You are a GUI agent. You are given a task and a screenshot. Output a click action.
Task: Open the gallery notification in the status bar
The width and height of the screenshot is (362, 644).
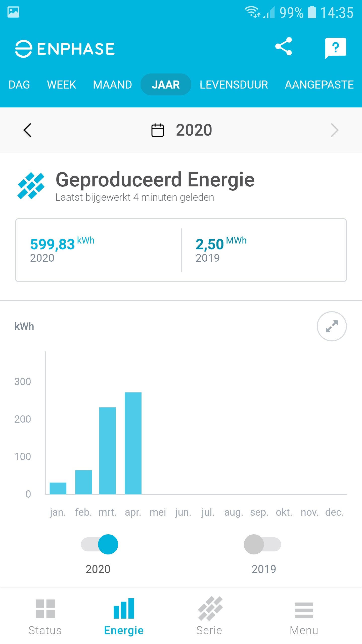pos(13,12)
